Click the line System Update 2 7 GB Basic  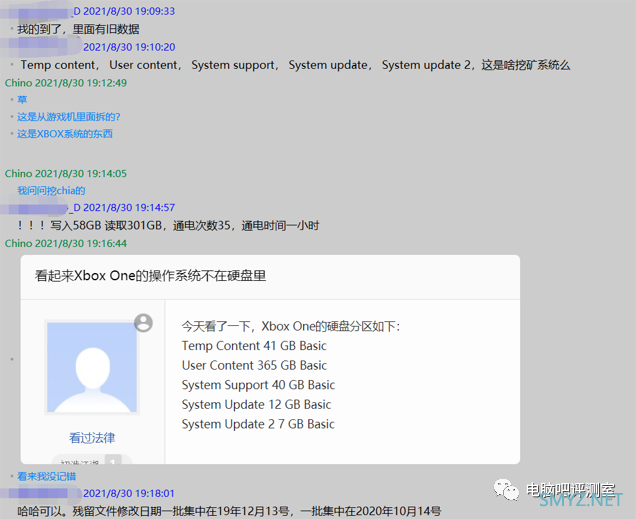pyautogui.click(x=258, y=424)
